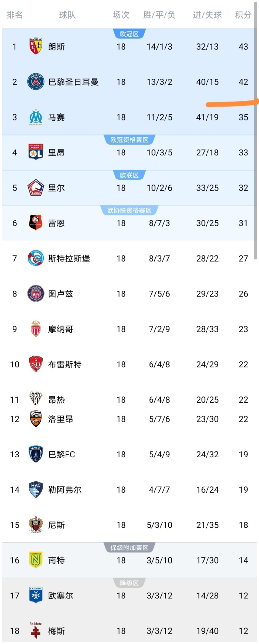Image resolution: width=259 pixels, height=644 pixels.
Task: Click the OGC Nice eagle crest
Action: click(x=36, y=525)
